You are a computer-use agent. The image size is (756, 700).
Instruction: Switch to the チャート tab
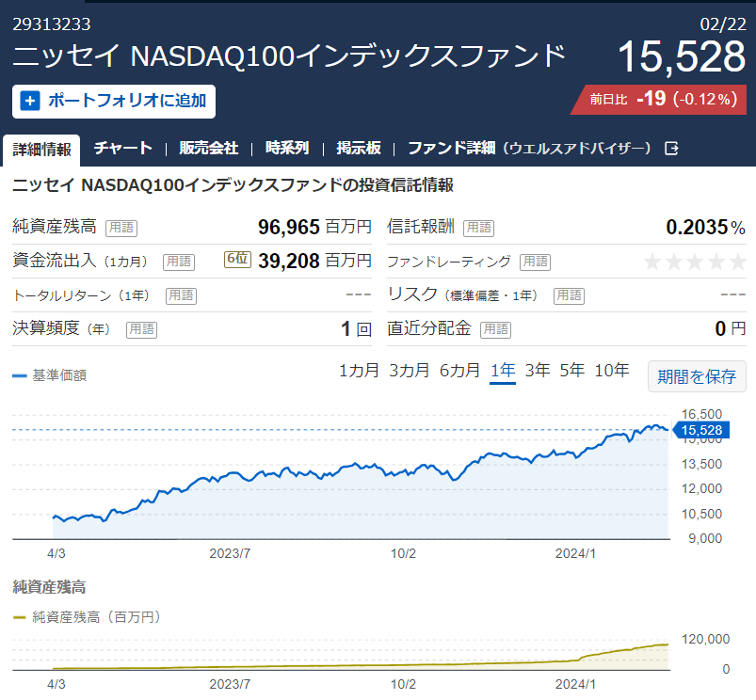click(123, 148)
